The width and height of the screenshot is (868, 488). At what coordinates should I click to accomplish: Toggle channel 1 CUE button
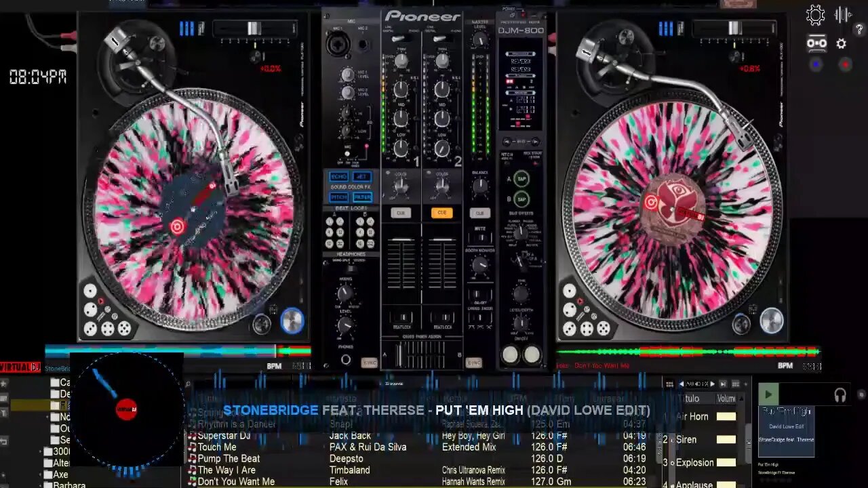401,213
